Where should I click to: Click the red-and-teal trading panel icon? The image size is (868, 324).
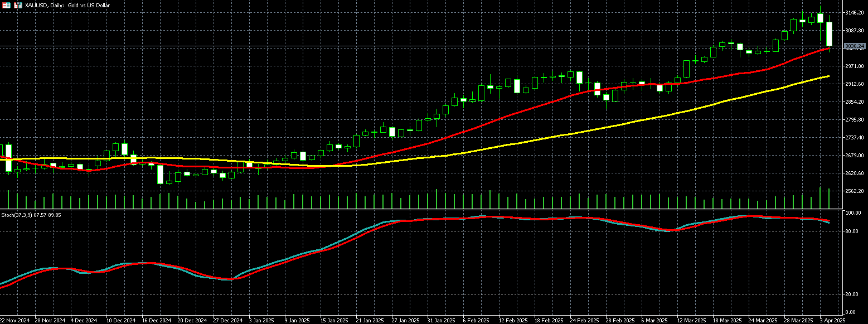pyautogui.click(x=18, y=5)
